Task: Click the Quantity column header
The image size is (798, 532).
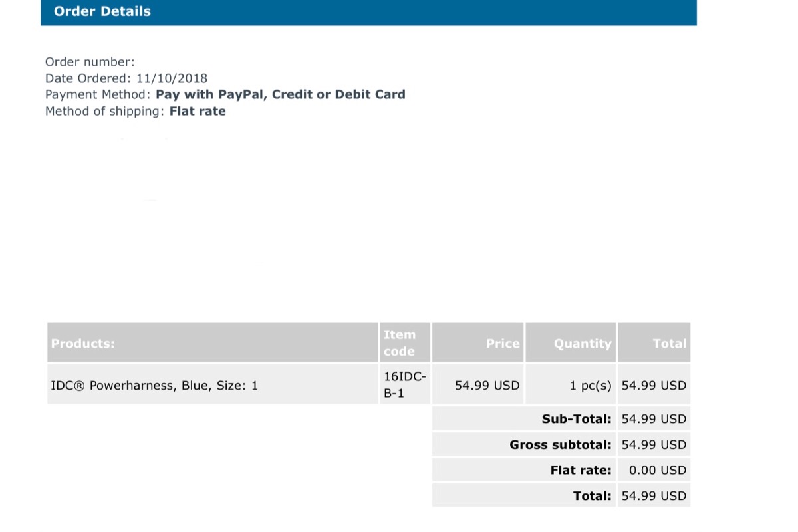Action: (582, 344)
